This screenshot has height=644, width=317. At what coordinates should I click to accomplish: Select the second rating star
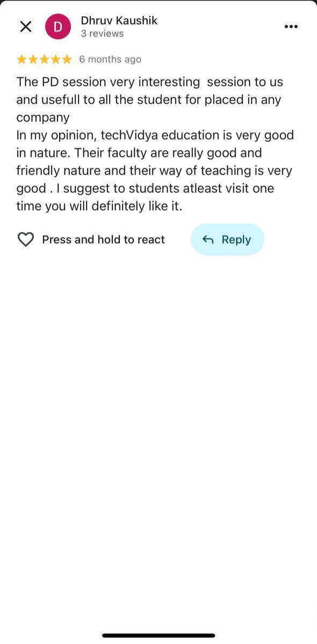pos(33,59)
